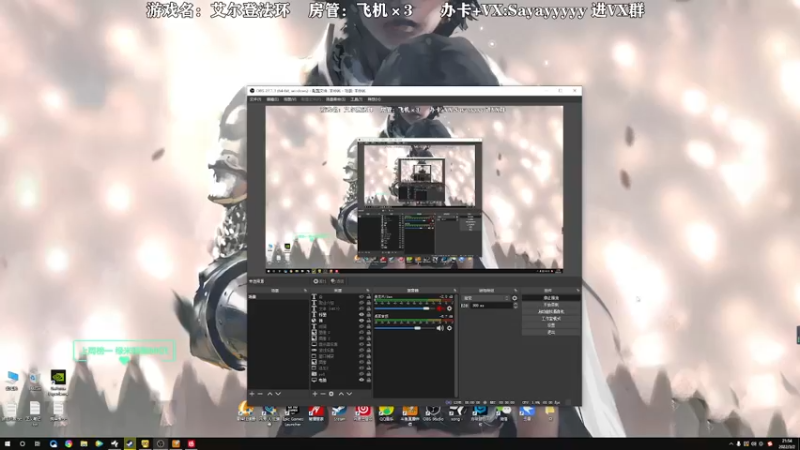This screenshot has height=450, width=800.
Task: Toggle lock of 窗口捕获 source
Action: [368, 356]
